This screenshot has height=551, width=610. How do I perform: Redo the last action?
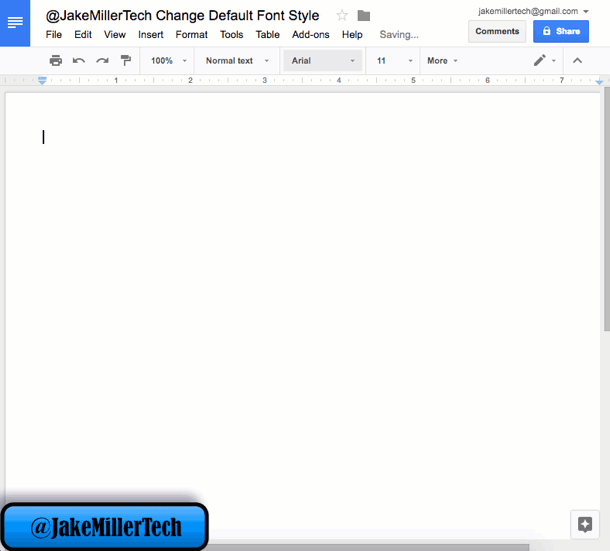coord(102,61)
